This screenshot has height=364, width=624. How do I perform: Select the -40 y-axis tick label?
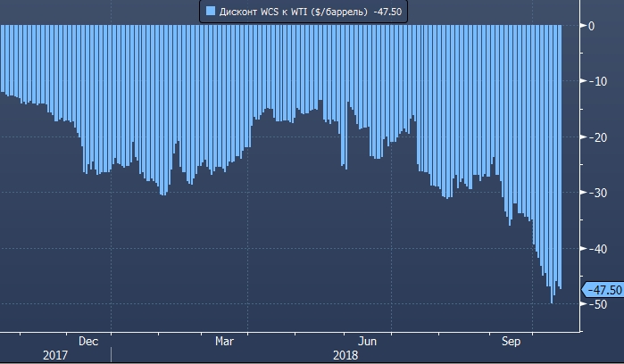(x=593, y=249)
